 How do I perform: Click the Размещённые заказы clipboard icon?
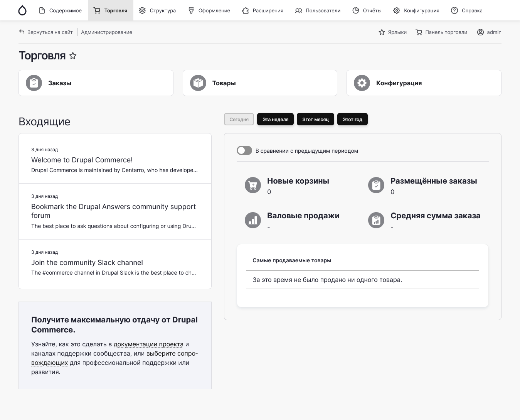pos(376,186)
